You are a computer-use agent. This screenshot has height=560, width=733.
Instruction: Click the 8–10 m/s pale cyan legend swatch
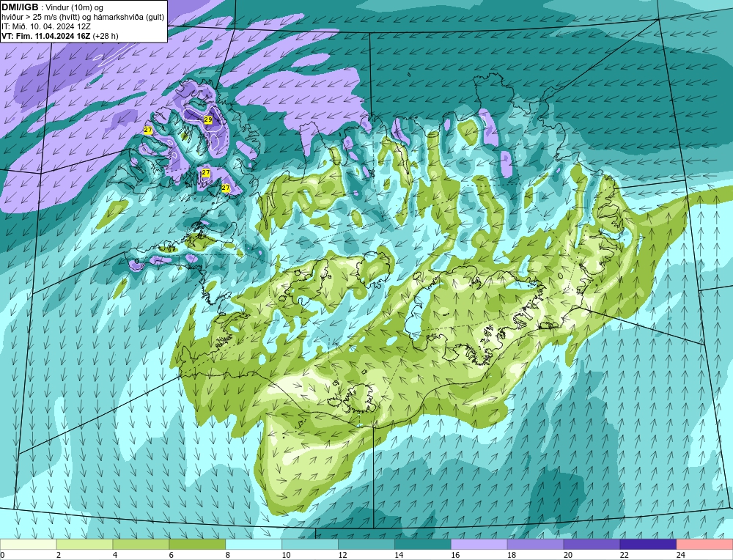(x=254, y=545)
